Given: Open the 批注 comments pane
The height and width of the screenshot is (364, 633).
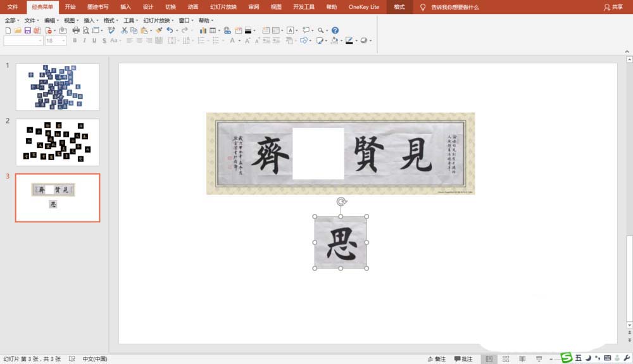Looking at the screenshot, I should click(x=463, y=359).
